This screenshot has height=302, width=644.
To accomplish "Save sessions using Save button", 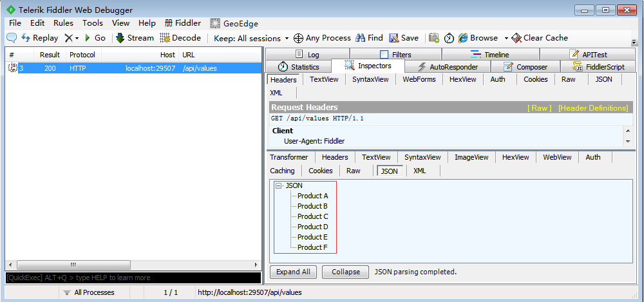I will point(404,38).
